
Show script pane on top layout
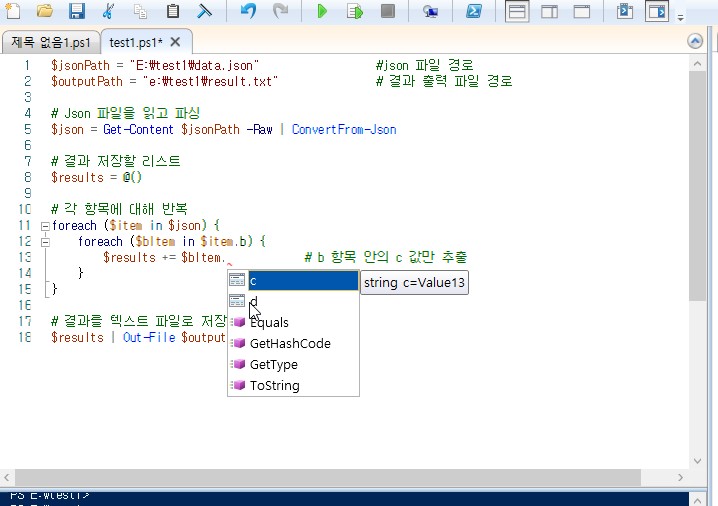517,11
